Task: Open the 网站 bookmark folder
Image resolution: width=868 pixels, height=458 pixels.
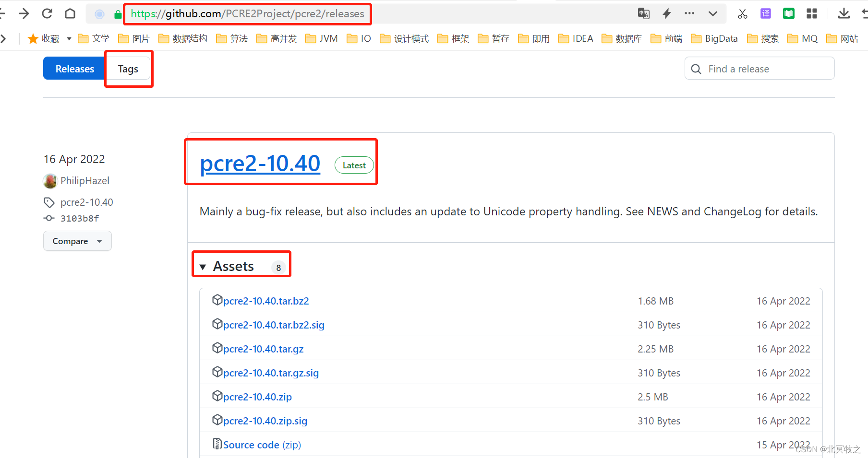Action: click(x=842, y=38)
